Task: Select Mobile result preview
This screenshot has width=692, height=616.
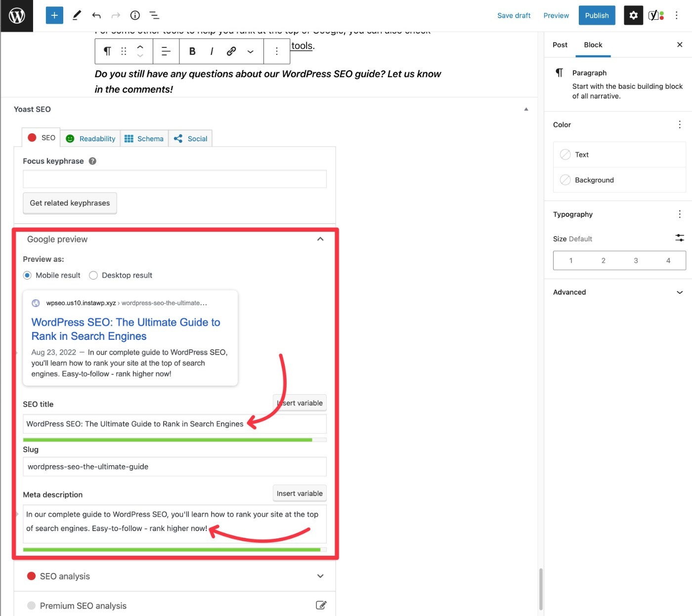Action: point(27,275)
